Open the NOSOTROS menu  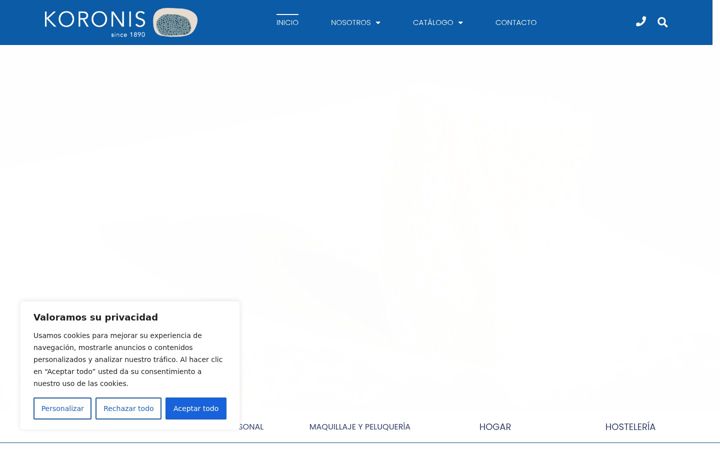(x=351, y=22)
